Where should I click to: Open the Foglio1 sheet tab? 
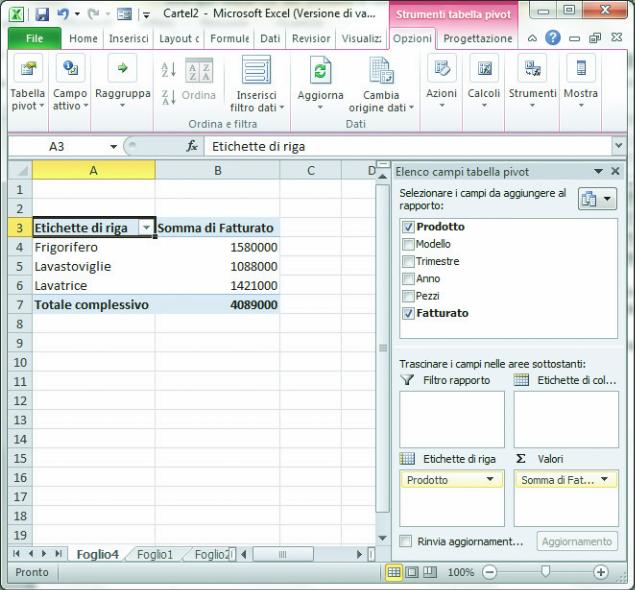point(155,554)
